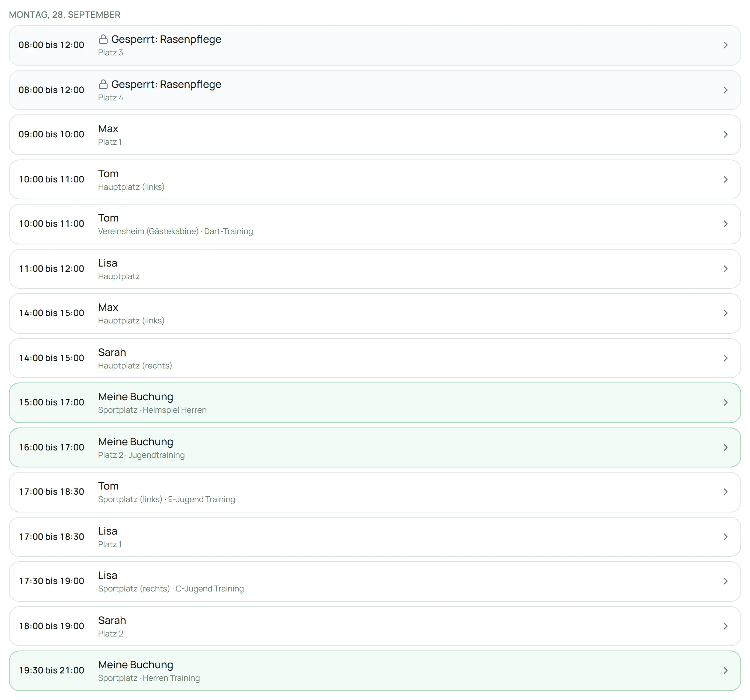Click chevron on Tom's E-Jugend Training row
The image size is (750, 700).
(725, 492)
